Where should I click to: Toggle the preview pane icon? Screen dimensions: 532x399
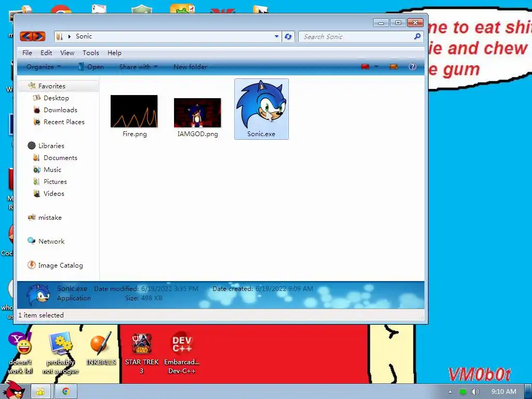coord(394,67)
